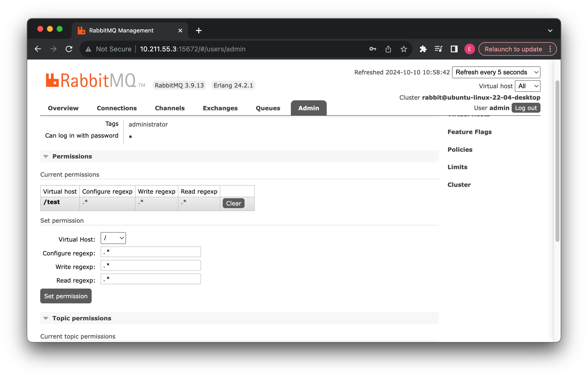Click the bookmark star icon
The height and width of the screenshot is (378, 588).
[404, 49]
